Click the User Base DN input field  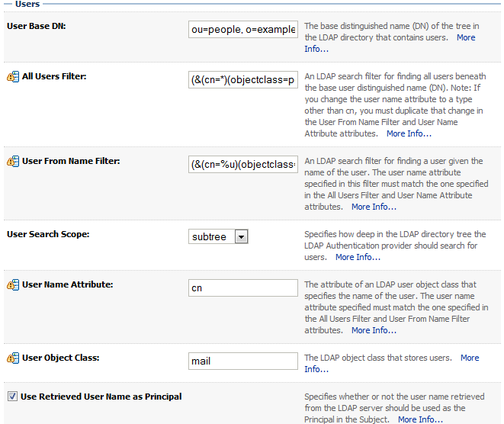point(243,30)
